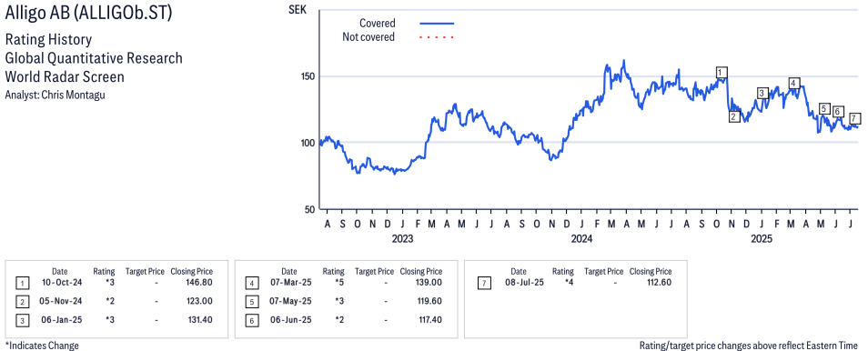
Task: Click closing price 146.80 in first table
Action: pyautogui.click(x=200, y=284)
